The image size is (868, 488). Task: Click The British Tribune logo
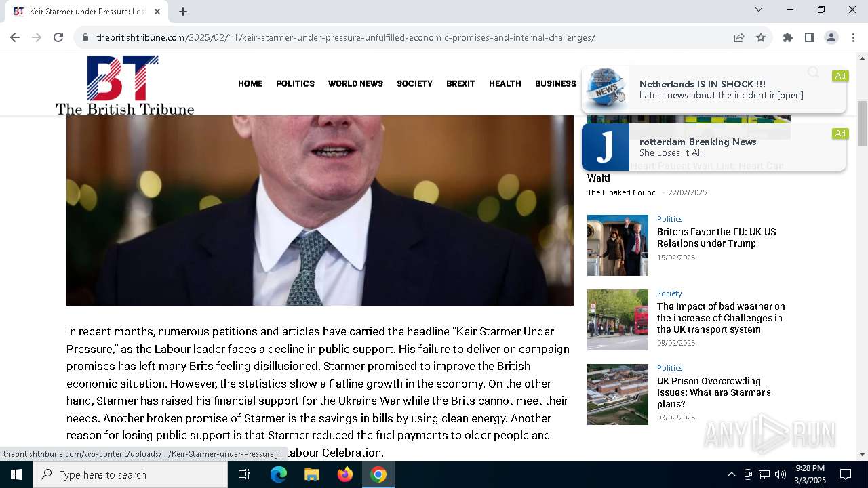point(125,85)
